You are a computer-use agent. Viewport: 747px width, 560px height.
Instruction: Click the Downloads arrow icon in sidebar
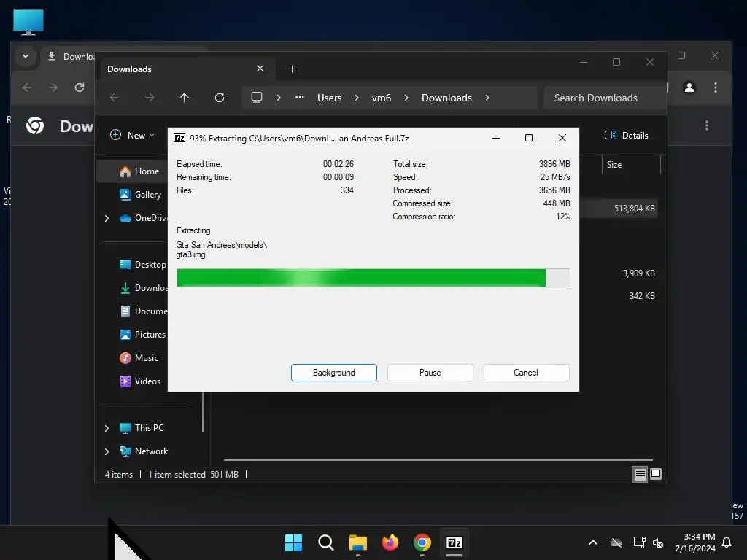coord(125,287)
